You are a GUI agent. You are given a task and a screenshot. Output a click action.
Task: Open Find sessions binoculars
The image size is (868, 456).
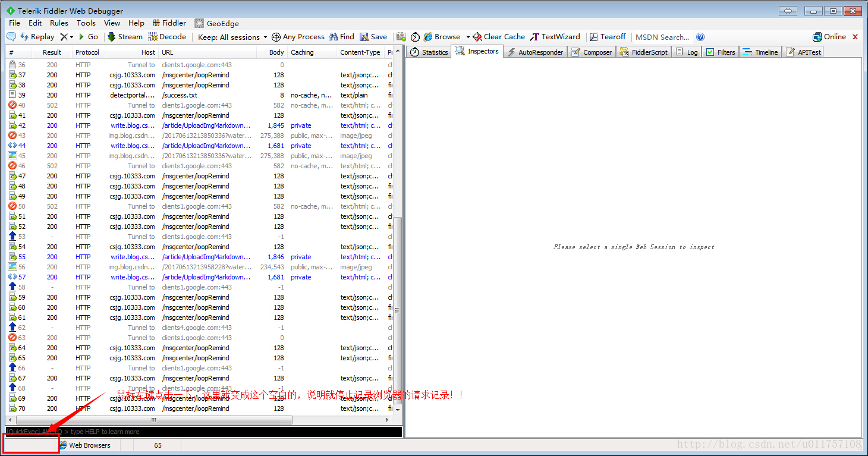click(341, 37)
